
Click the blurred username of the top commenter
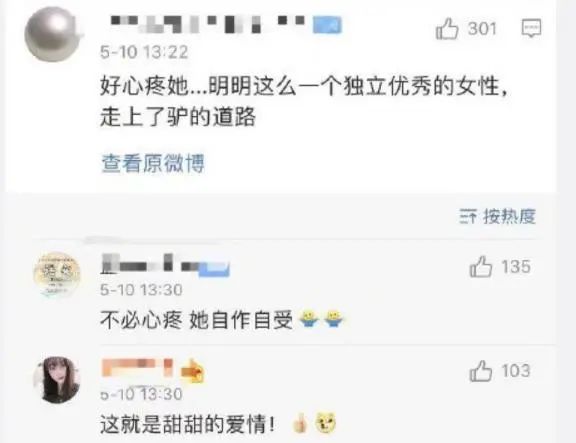tap(208, 24)
